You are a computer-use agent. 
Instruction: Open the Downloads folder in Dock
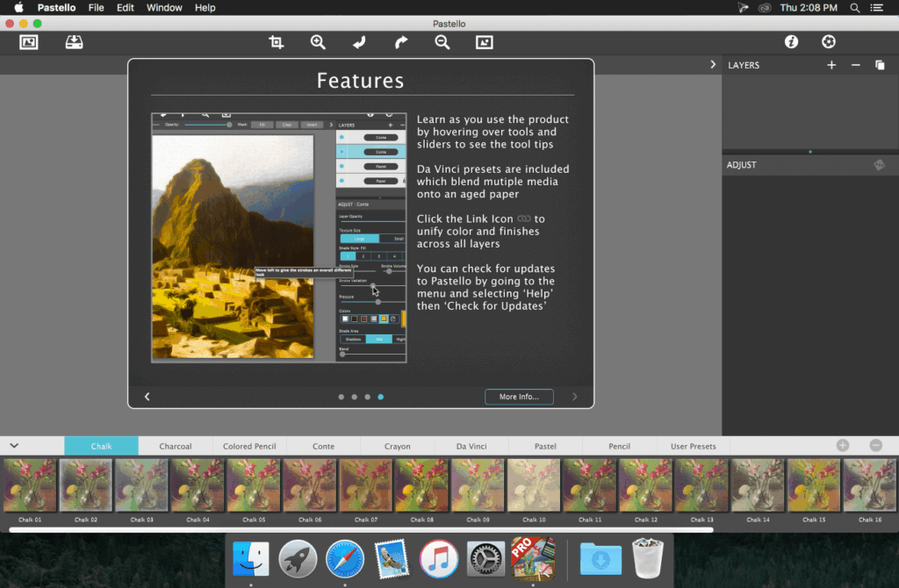pos(601,558)
